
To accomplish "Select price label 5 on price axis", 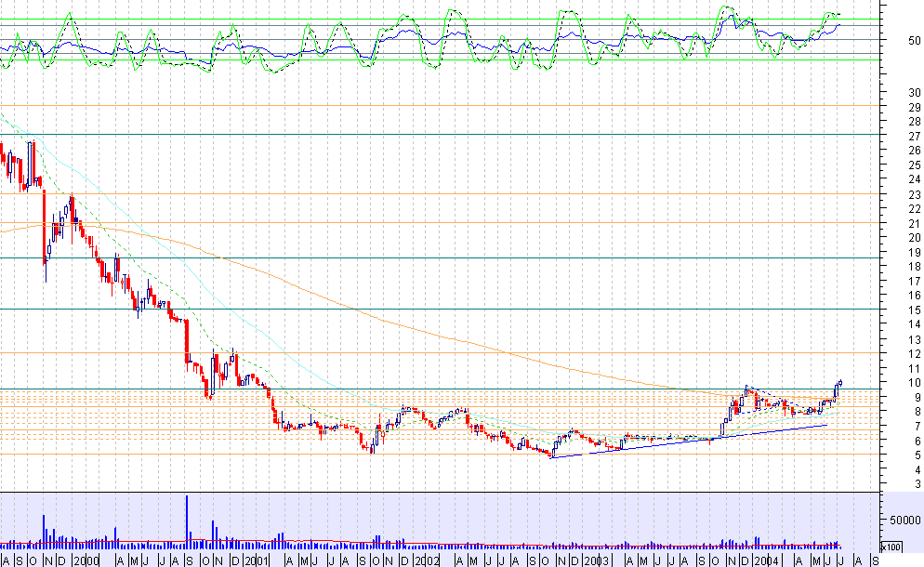I will (917, 455).
